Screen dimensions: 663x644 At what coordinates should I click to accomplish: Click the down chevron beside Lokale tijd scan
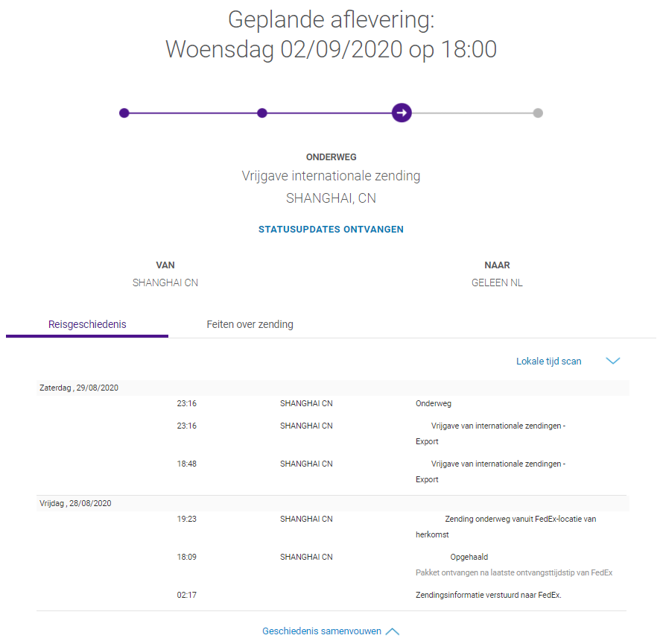(613, 362)
